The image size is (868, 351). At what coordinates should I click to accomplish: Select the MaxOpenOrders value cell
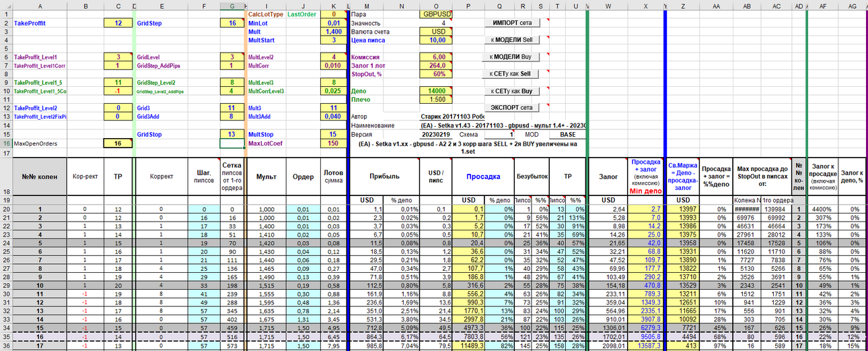118,143
